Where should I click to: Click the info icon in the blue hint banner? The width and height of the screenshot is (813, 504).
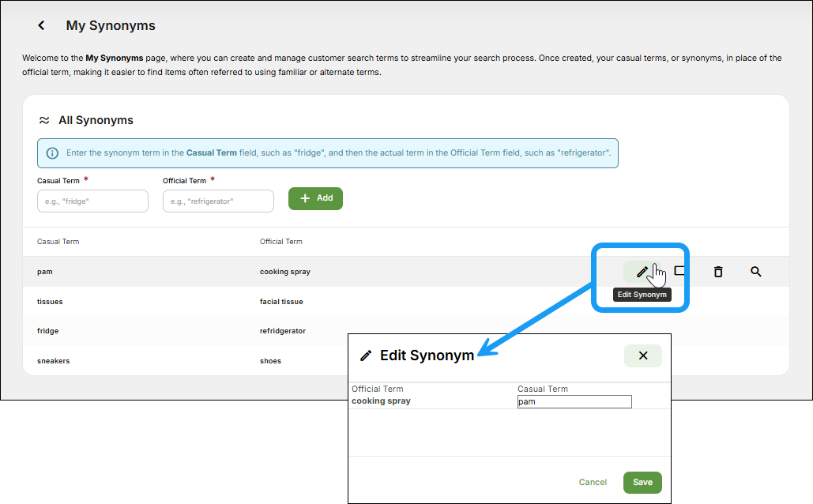[x=52, y=152]
